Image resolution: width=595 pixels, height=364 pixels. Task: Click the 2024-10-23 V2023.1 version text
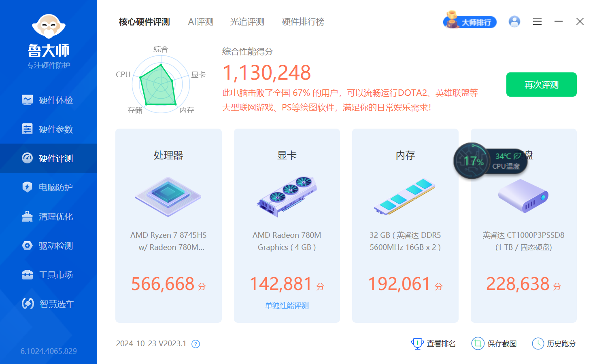coord(151,343)
